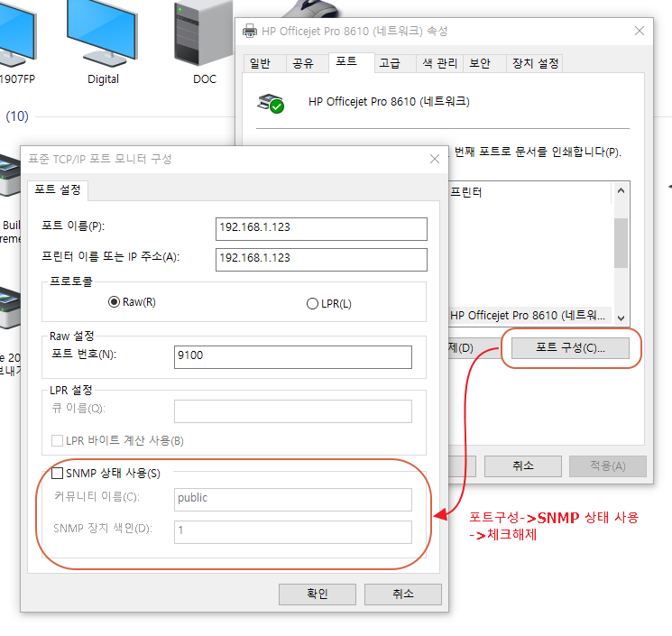Click 취소 in the printer properties window
The image size is (672, 636).
(x=523, y=465)
